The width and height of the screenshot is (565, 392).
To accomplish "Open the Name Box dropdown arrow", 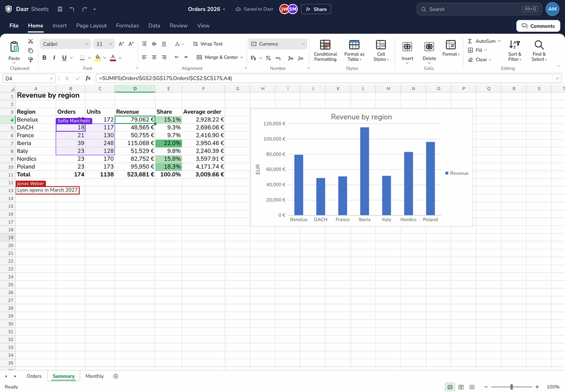I will [x=51, y=79].
